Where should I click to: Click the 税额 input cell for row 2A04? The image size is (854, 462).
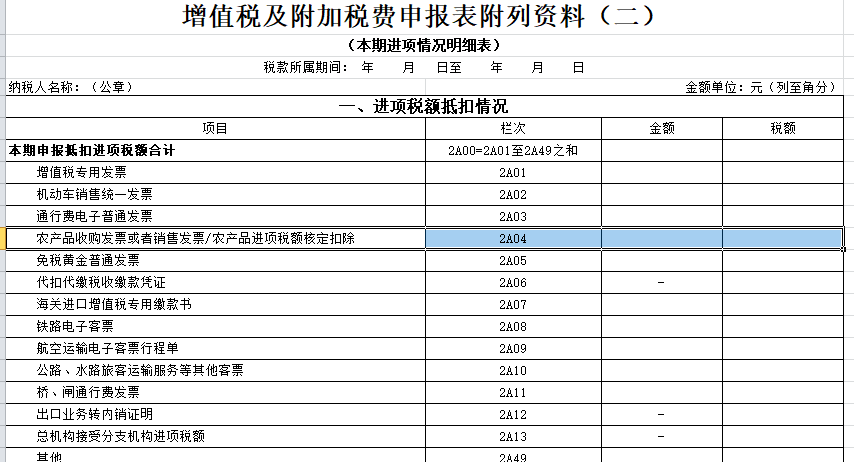(x=783, y=239)
